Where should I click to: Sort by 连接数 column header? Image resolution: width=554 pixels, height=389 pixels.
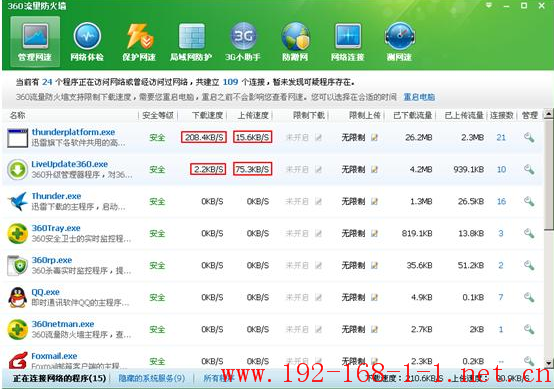(x=502, y=115)
